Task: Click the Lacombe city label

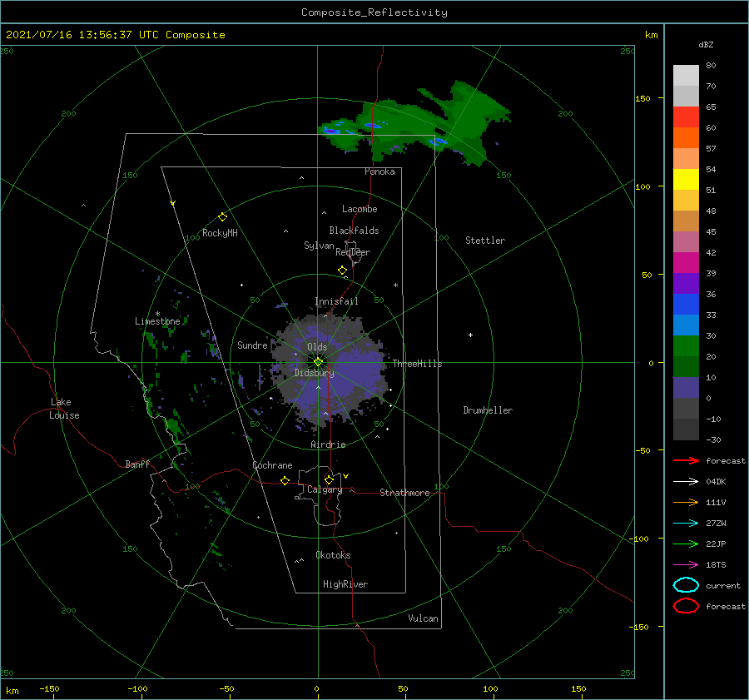Action: [360, 209]
